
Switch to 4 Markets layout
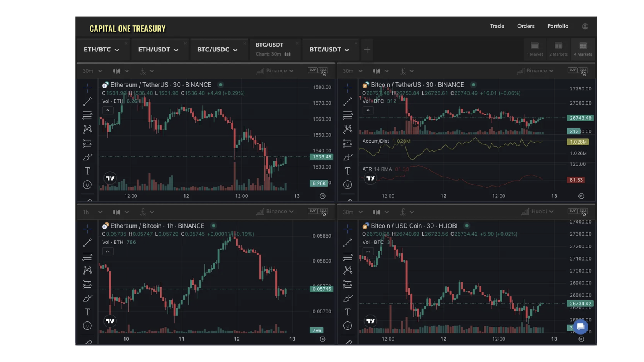[x=583, y=49]
